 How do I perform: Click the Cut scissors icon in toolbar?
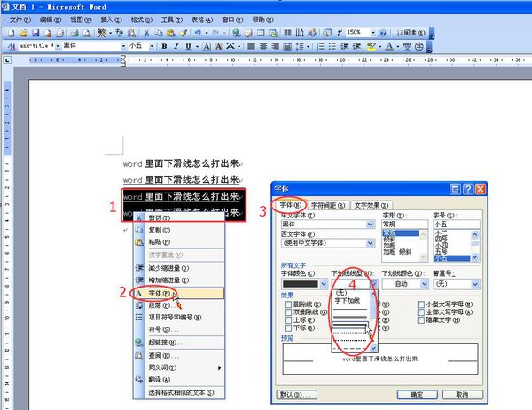click(x=146, y=33)
